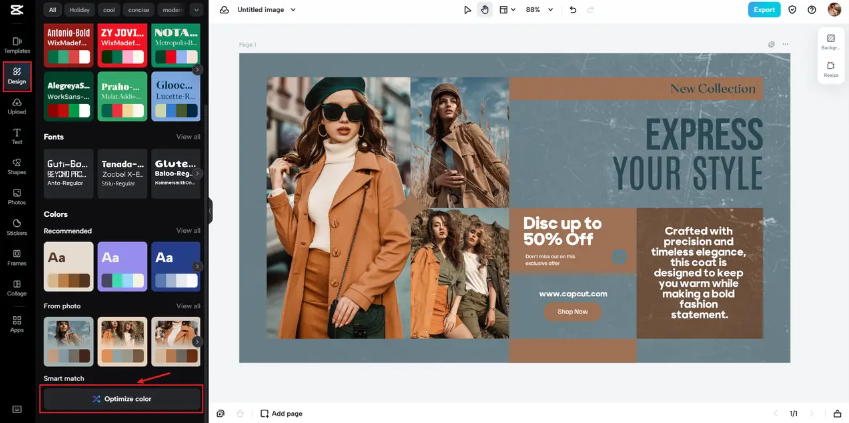Image resolution: width=849 pixels, height=423 pixels.
Task: Open the Shapes panel
Action: pos(17,167)
